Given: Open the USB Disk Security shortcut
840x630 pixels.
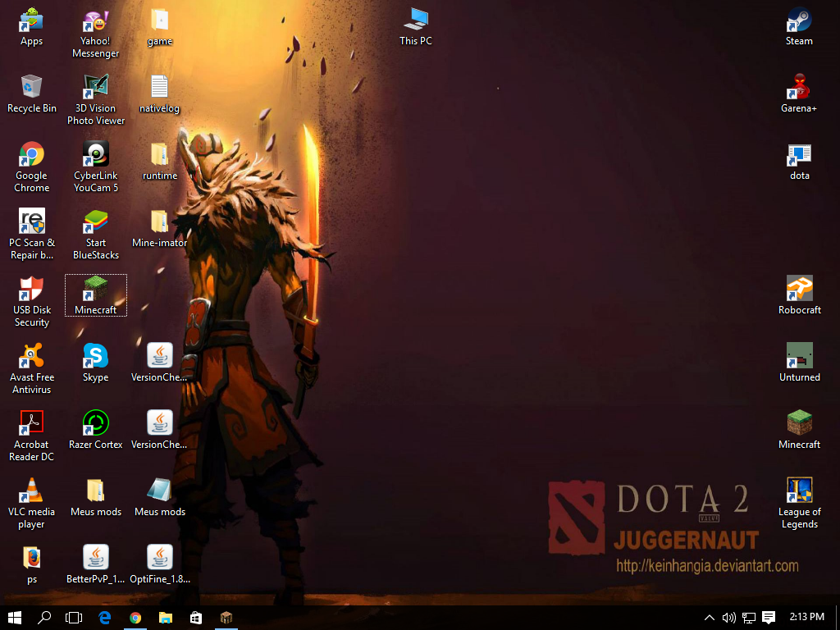Looking at the screenshot, I should (32, 302).
